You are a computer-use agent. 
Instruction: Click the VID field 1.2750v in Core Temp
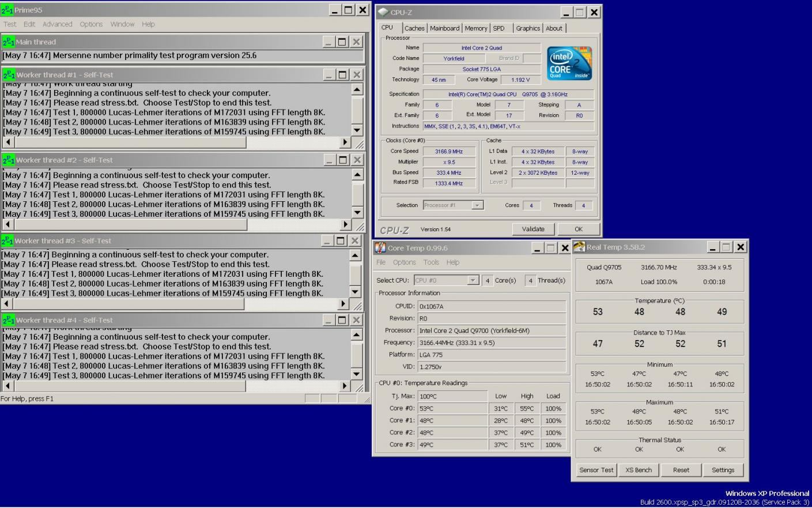click(492, 366)
